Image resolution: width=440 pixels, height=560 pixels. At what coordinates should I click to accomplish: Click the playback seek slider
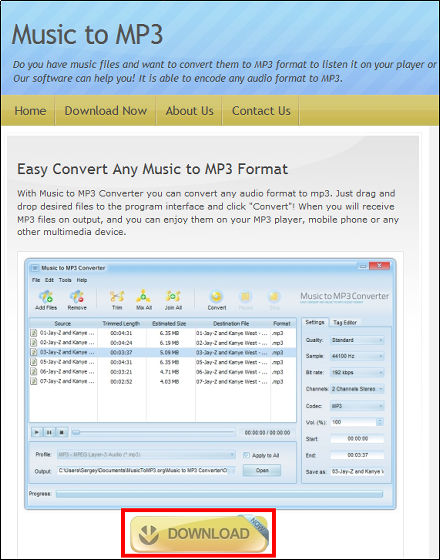[x=154, y=432]
